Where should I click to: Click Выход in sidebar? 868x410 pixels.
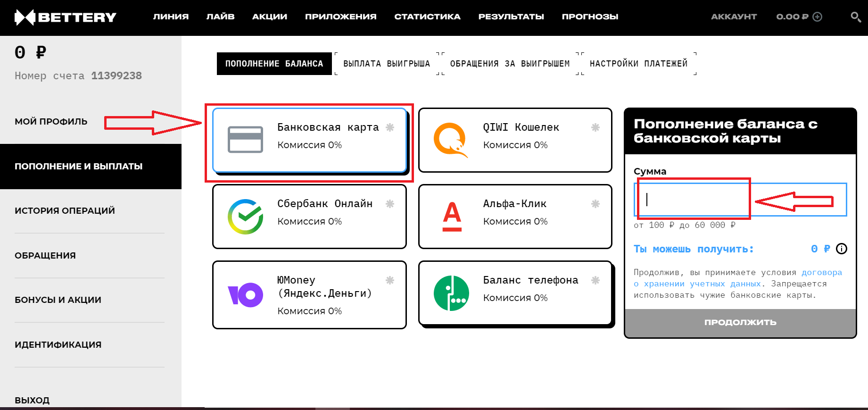32,400
